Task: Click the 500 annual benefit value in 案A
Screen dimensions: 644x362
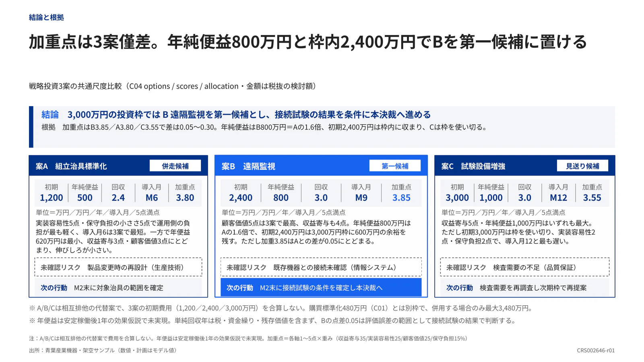Action: click(x=85, y=198)
